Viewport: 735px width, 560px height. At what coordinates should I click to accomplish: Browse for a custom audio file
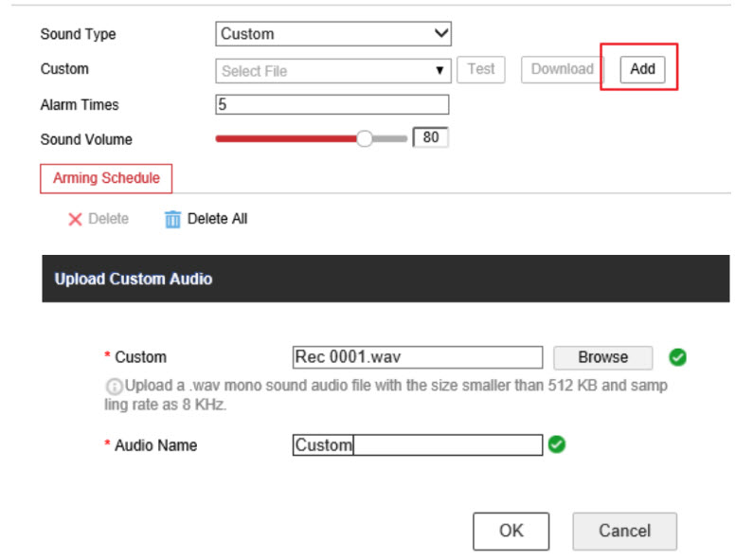coord(602,357)
